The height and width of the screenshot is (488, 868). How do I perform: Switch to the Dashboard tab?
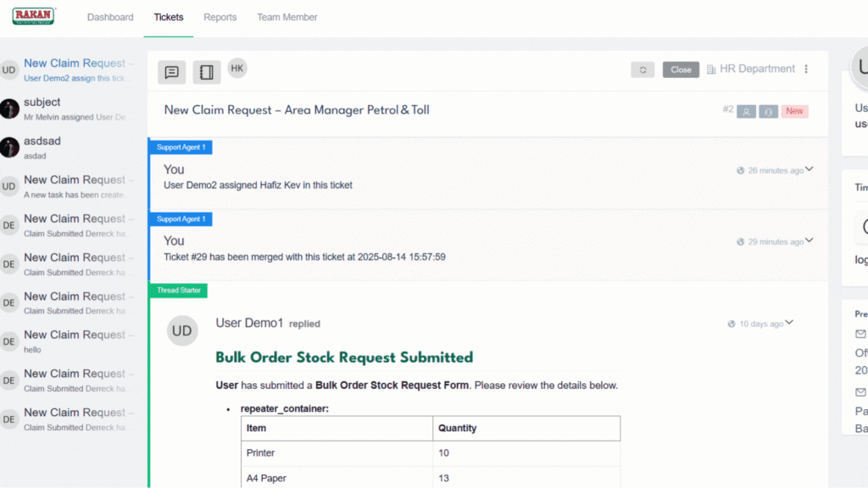(x=110, y=17)
